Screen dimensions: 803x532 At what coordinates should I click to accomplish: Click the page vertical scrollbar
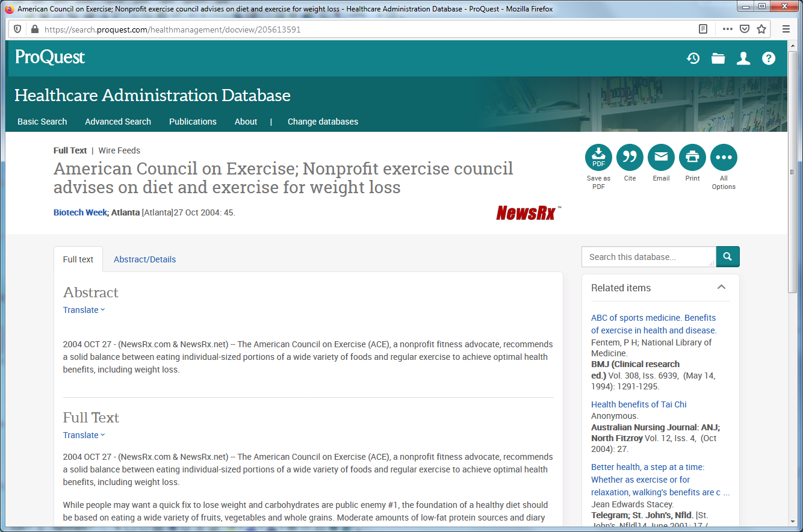792,172
